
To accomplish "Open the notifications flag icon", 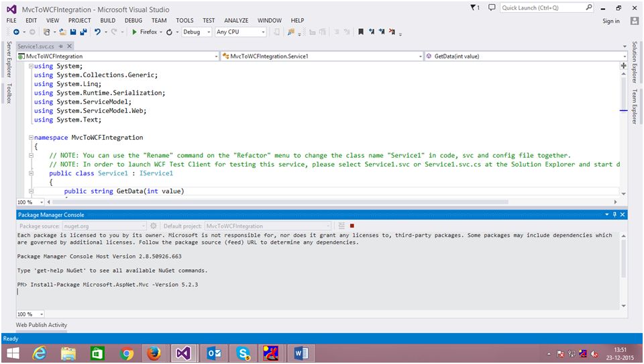I will click(474, 8).
